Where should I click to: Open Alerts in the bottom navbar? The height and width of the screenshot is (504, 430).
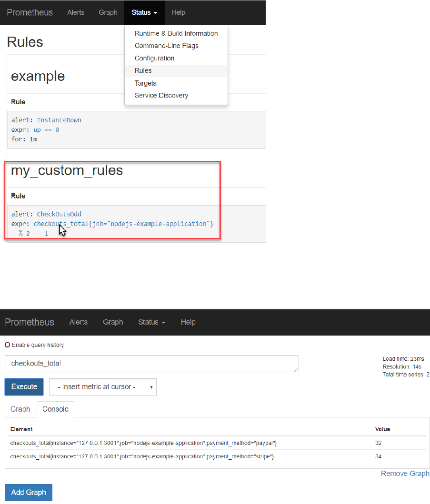[79, 322]
